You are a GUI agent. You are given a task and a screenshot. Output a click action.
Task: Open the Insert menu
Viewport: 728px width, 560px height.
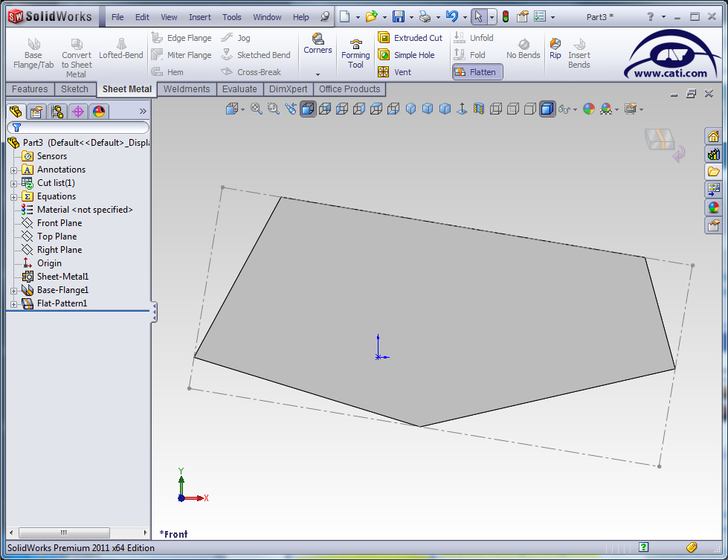pos(199,17)
